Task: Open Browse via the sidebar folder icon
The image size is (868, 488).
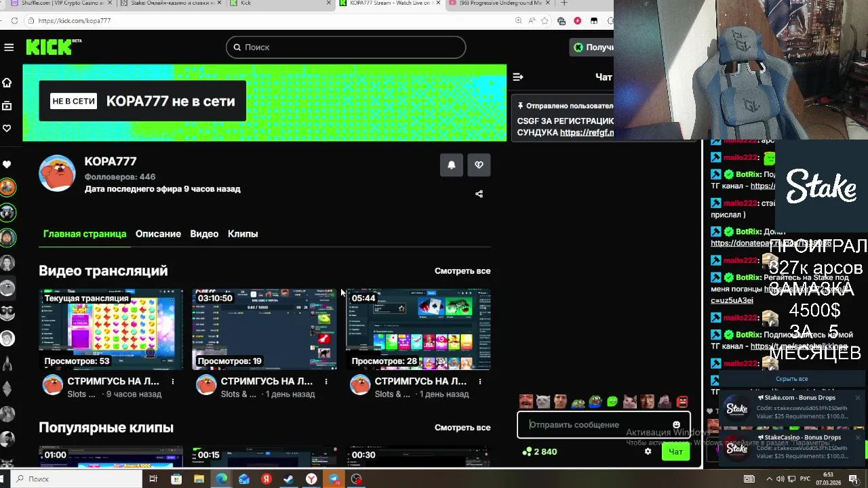Action: click(x=7, y=106)
